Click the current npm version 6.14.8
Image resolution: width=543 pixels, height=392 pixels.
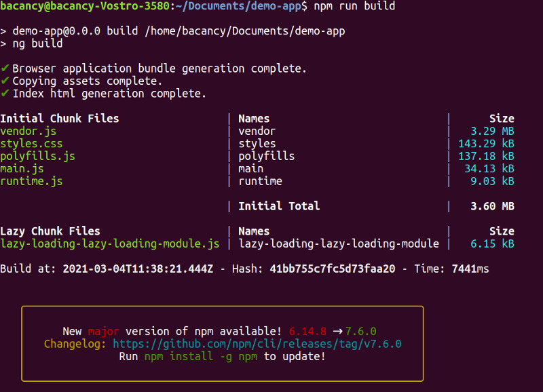coord(307,332)
